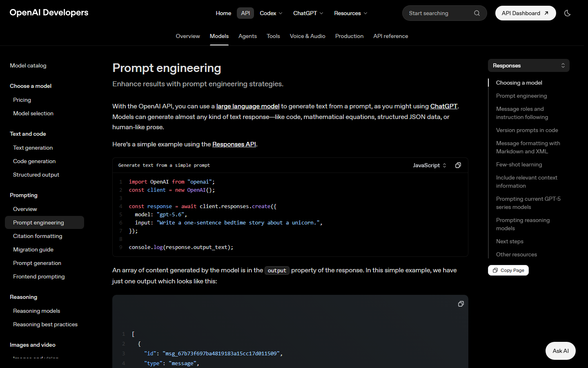Image resolution: width=588 pixels, height=368 pixels.
Task: Go to the Production tab
Action: coord(349,36)
